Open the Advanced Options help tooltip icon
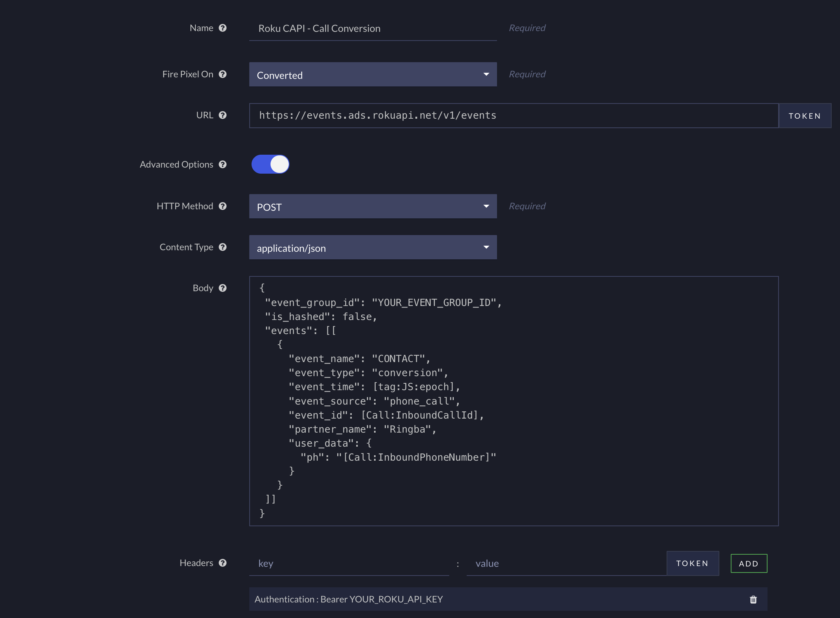Viewport: 840px width, 618px height. point(223,165)
